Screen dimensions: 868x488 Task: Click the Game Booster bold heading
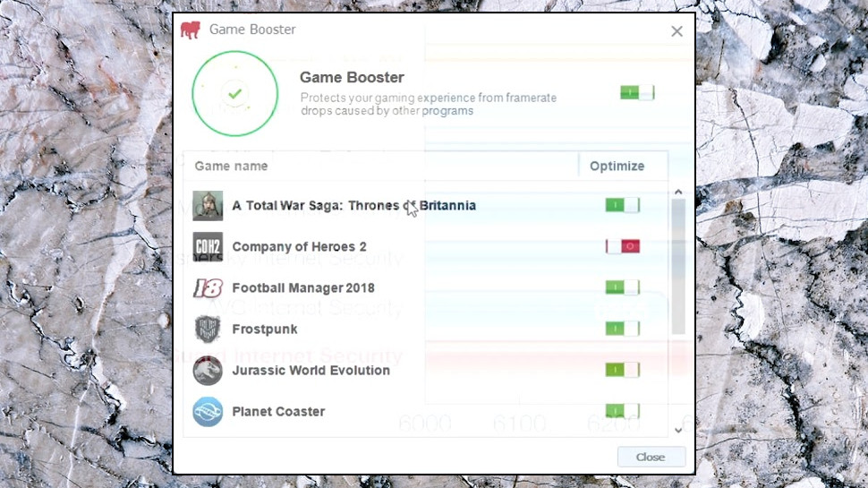click(352, 78)
